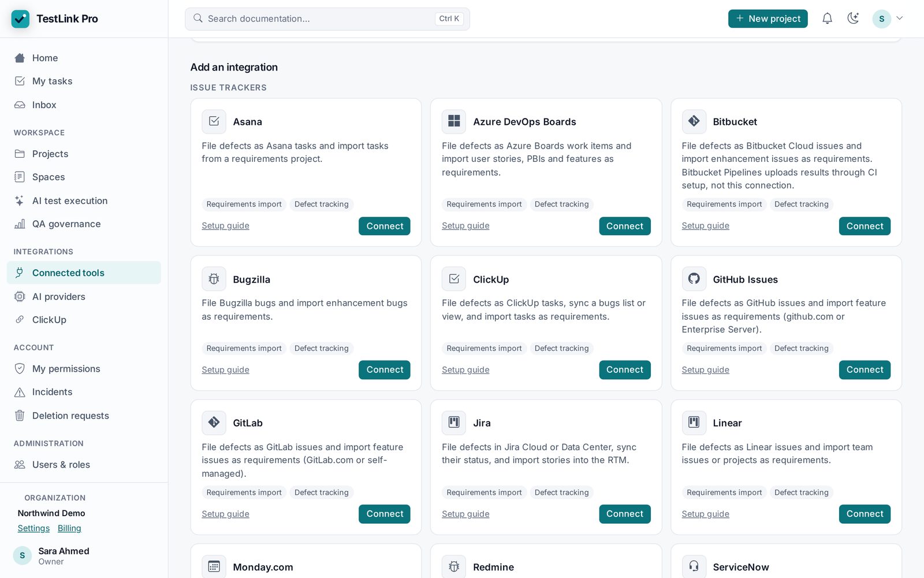Open the Asana Setup guide
The height and width of the screenshot is (578, 924).
(225, 225)
